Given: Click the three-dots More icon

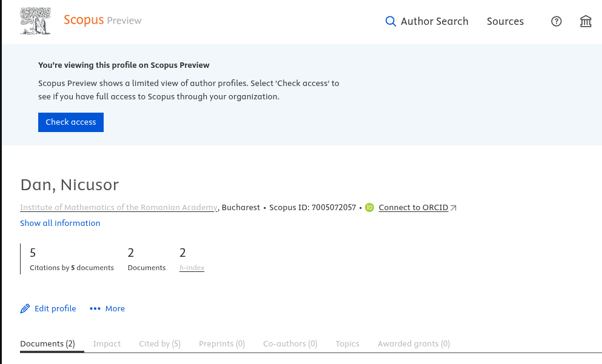Looking at the screenshot, I should [x=95, y=309].
